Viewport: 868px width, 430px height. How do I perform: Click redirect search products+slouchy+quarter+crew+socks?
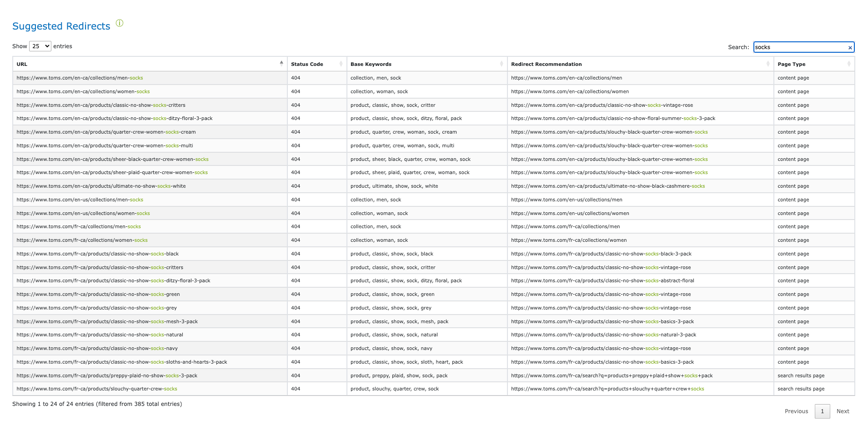click(607, 389)
